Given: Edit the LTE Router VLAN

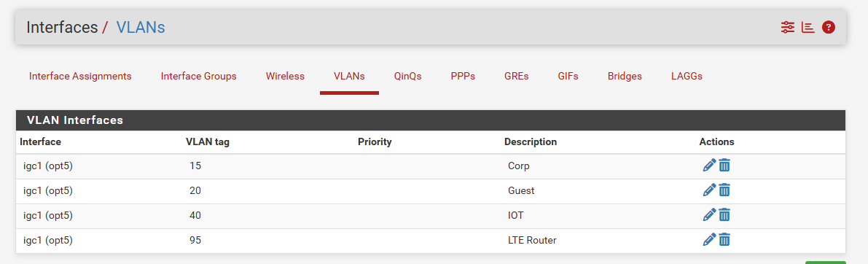Looking at the screenshot, I should point(708,240).
